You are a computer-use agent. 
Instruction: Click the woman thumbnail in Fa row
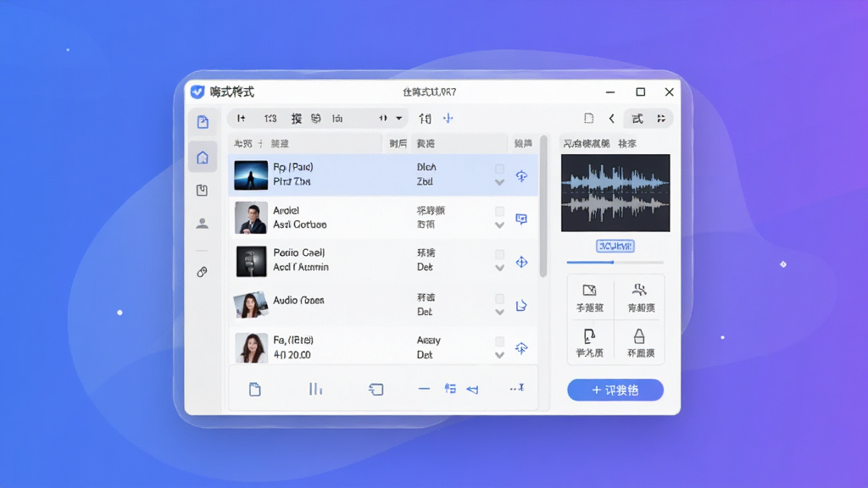click(251, 347)
